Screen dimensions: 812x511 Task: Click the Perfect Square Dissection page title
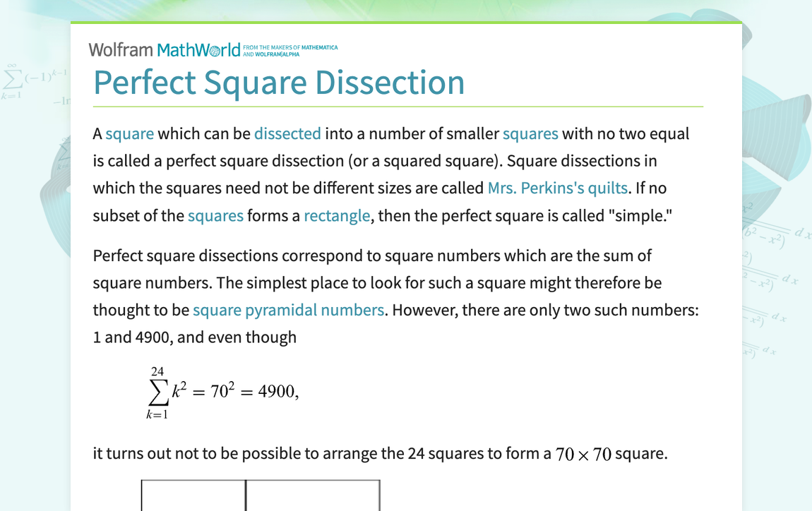click(x=279, y=83)
